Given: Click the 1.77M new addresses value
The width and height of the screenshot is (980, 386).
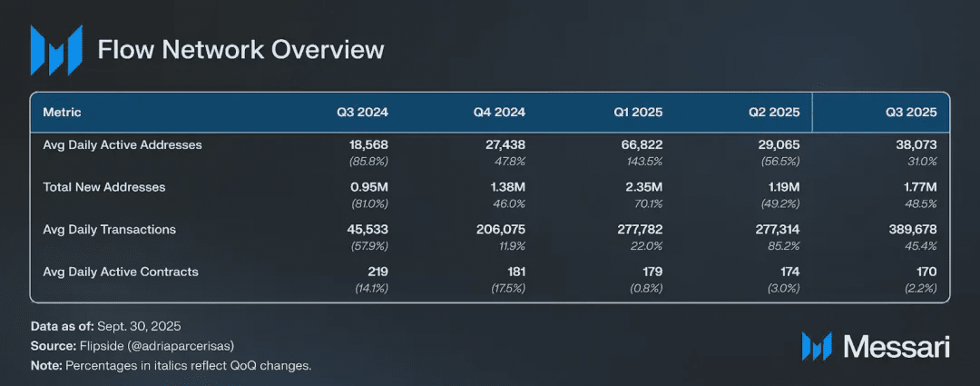Looking at the screenshot, I should coord(916,187).
